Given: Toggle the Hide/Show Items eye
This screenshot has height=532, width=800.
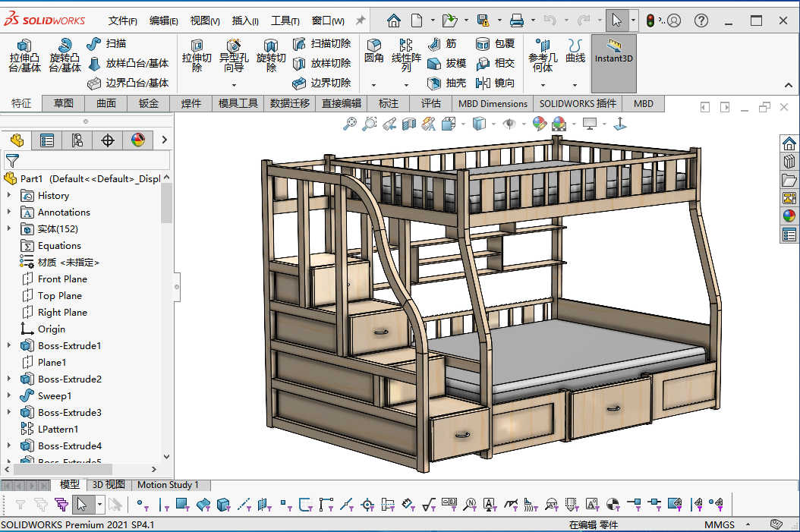Looking at the screenshot, I should pos(509,124).
